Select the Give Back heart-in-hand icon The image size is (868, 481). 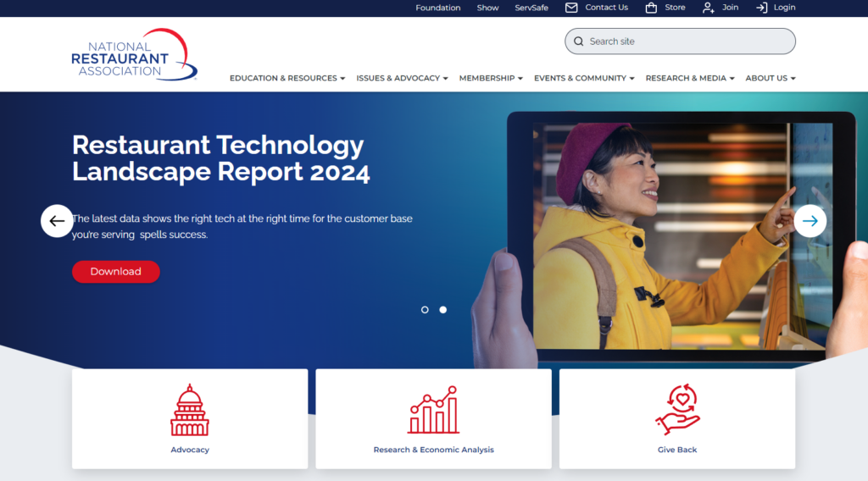(x=677, y=411)
